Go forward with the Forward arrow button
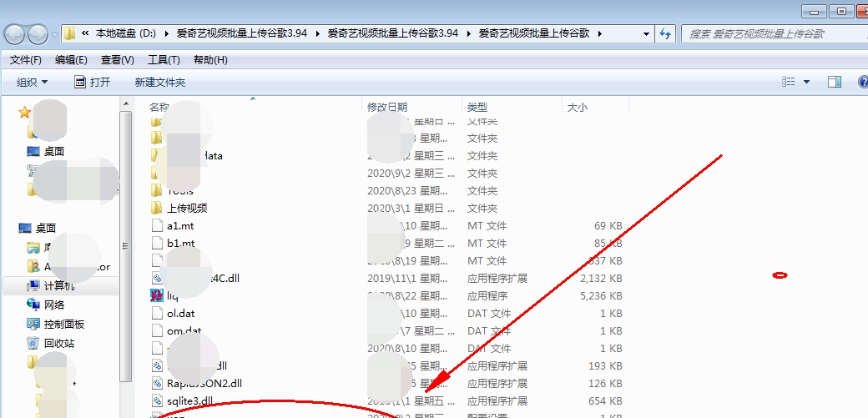 [38, 34]
